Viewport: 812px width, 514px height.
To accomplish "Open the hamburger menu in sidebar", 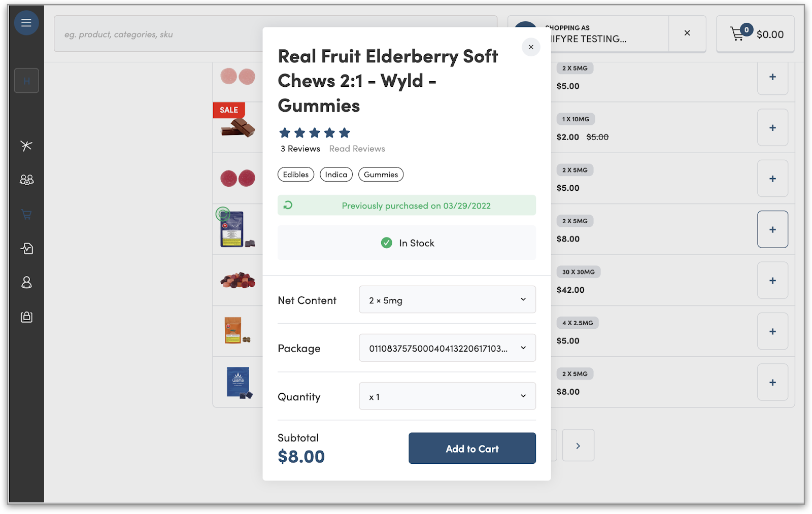I will pyautogui.click(x=26, y=23).
